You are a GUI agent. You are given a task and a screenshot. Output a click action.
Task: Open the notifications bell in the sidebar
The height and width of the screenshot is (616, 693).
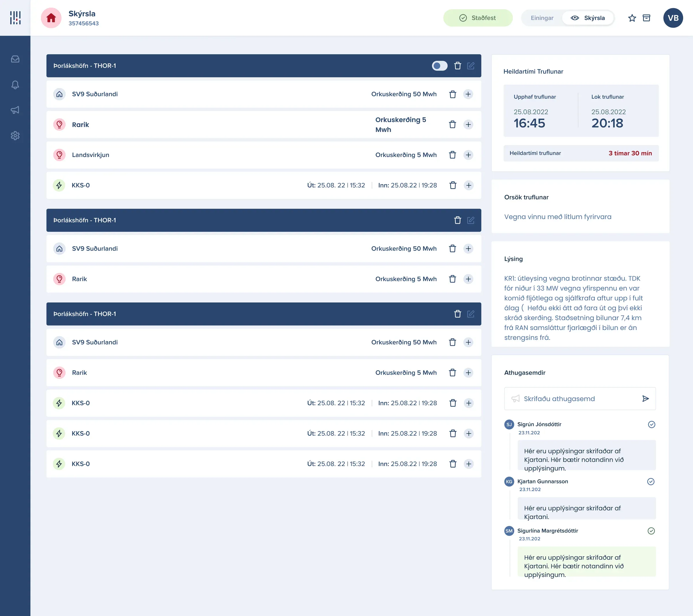[x=15, y=85]
